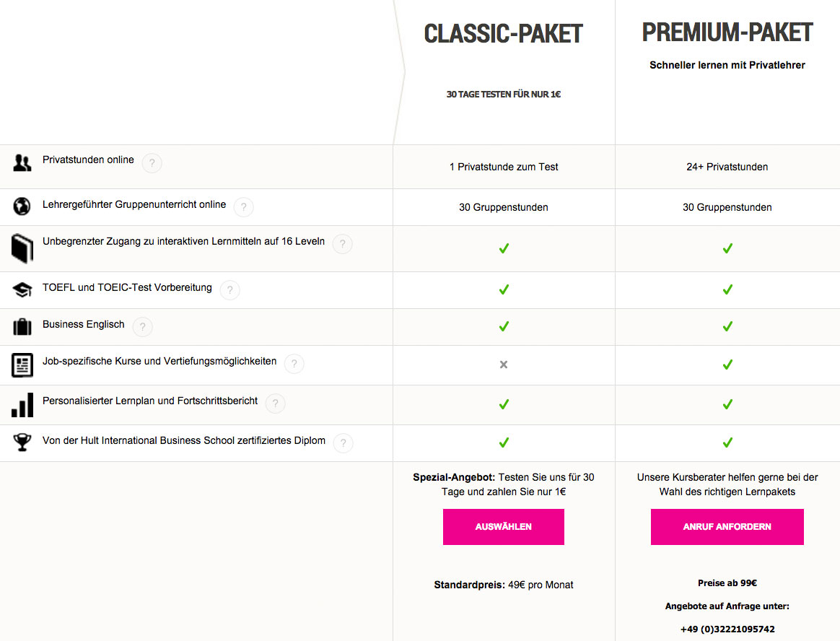Open the Business Englisch help icon
840x641 pixels.
[x=142, y=328]
